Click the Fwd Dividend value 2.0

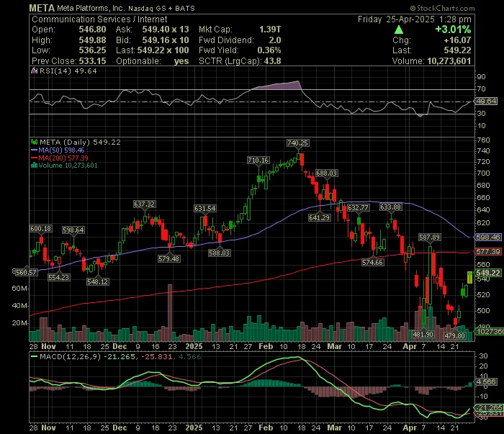[275, 40]
